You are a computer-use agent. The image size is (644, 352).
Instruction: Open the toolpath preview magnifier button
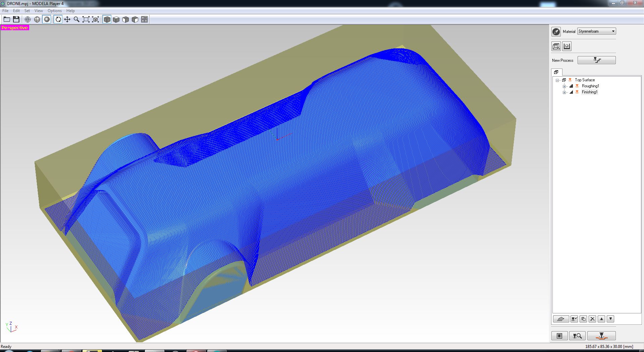(577, 336)
